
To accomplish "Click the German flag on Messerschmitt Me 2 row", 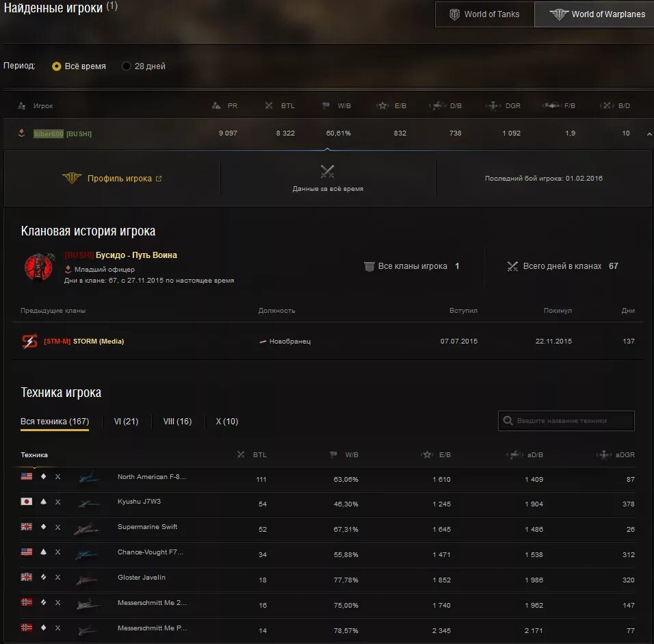I will click(27, 602).
